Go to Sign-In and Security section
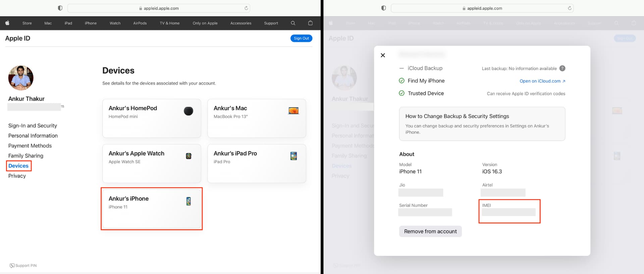Image resolution: width=644 pixels, height=274 pixels. tap(33, 126)
